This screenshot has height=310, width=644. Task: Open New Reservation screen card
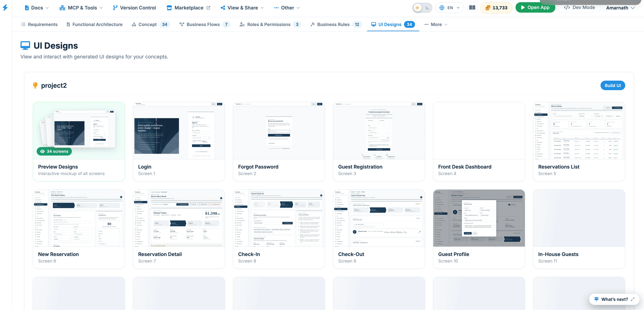coord(79,229)
